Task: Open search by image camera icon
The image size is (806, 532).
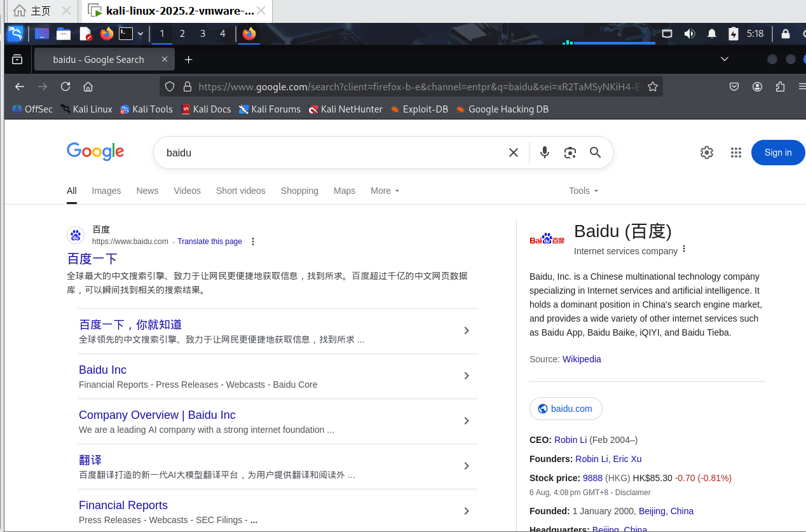Action: [x=570, y=153]
